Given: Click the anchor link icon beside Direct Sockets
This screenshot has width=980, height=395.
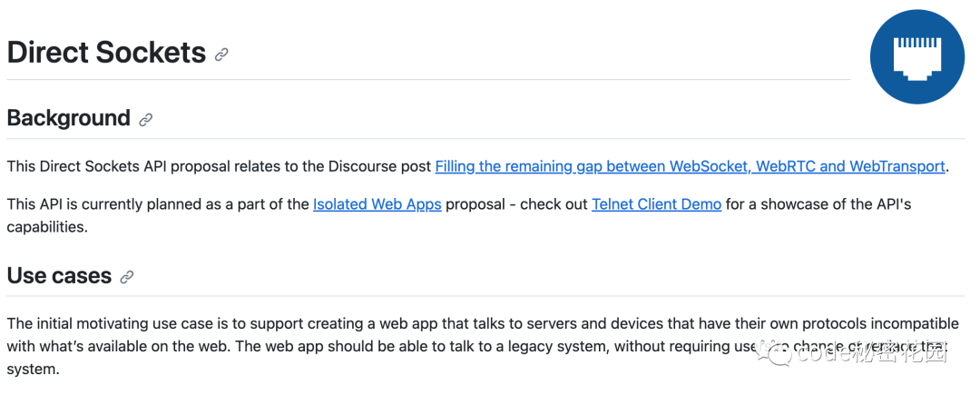Looking at the screenshot, I should [x=221, y=54].
